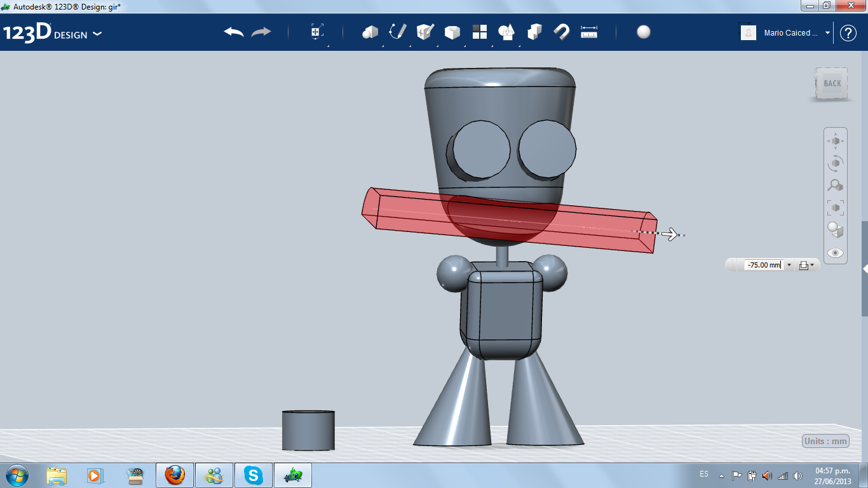Open the Sketch tool
Screen dimensions: 868x488
pyautogui.click(x=398, y=32)
